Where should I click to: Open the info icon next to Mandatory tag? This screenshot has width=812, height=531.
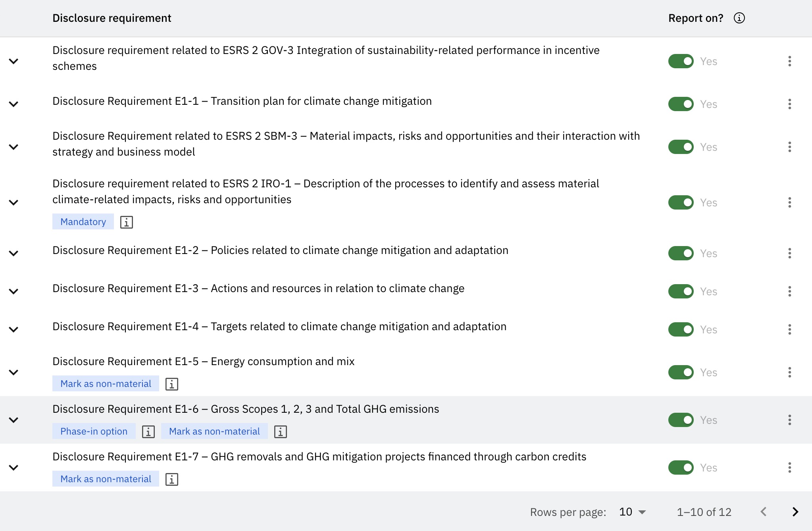(127, 222)
